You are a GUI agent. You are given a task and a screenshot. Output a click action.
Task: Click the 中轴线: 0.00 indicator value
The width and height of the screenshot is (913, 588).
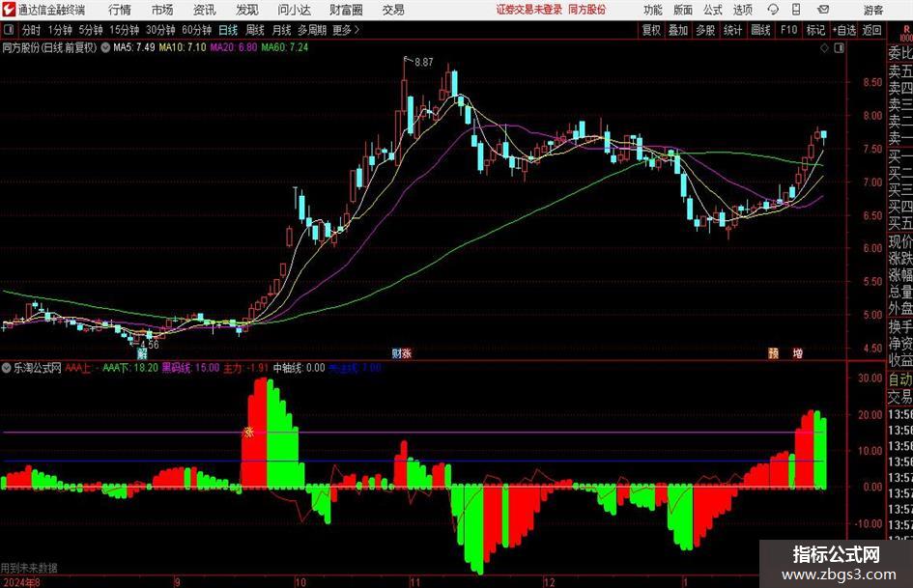[299, 368]
